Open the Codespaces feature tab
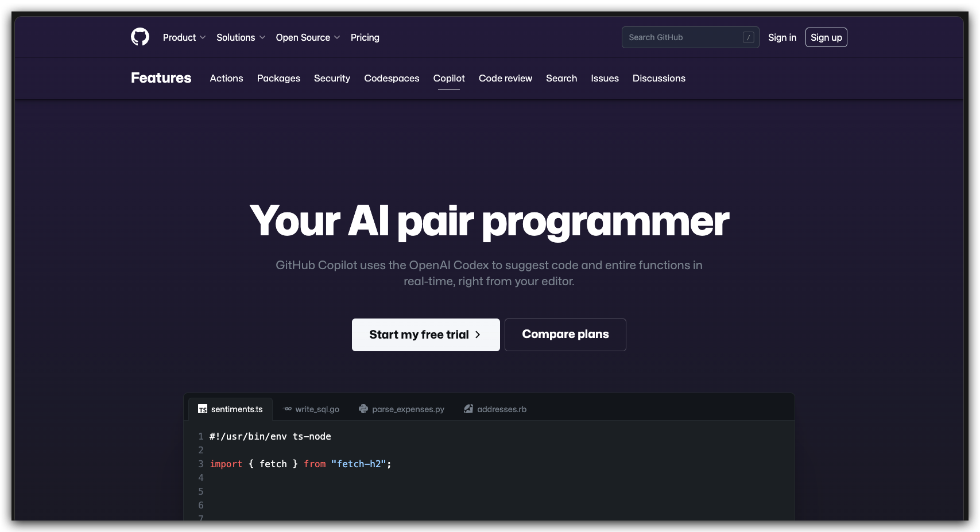The height and width of the screenshot is (532, 980). [x=392, y=78]
